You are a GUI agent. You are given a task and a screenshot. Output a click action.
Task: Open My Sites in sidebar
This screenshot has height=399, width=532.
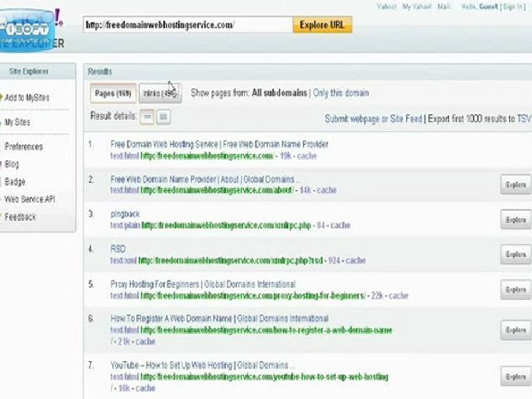[x=17, y=122]
